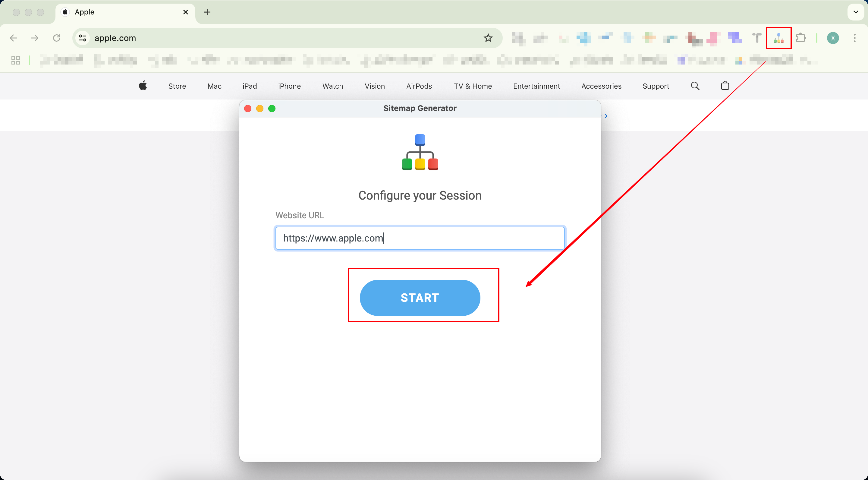Go to the Accessories navigation link
868x480 pixels.
601,86
